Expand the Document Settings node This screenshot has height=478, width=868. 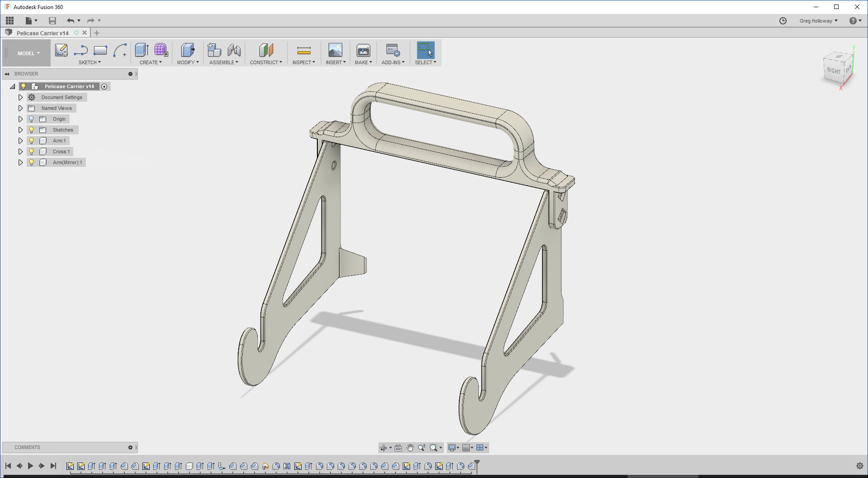20,97
